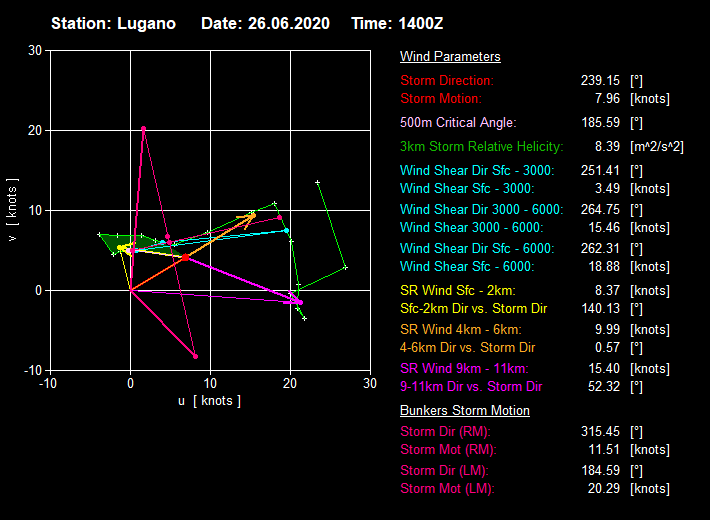Viewport: 710px width, 520px height.
Task: Click the Date: 26.06.2020 label
Action: [x=265, y=23]
